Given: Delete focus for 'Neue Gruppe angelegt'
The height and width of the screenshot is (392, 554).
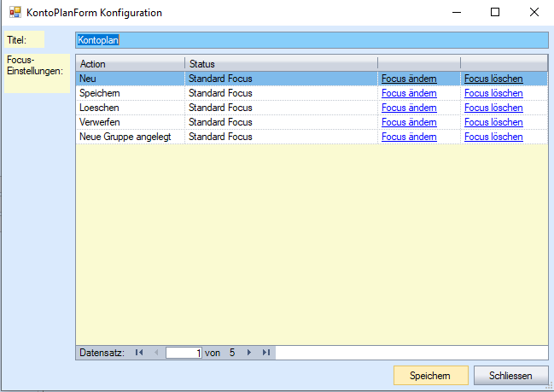Looking at the screenshot, I should coord(493,137).
